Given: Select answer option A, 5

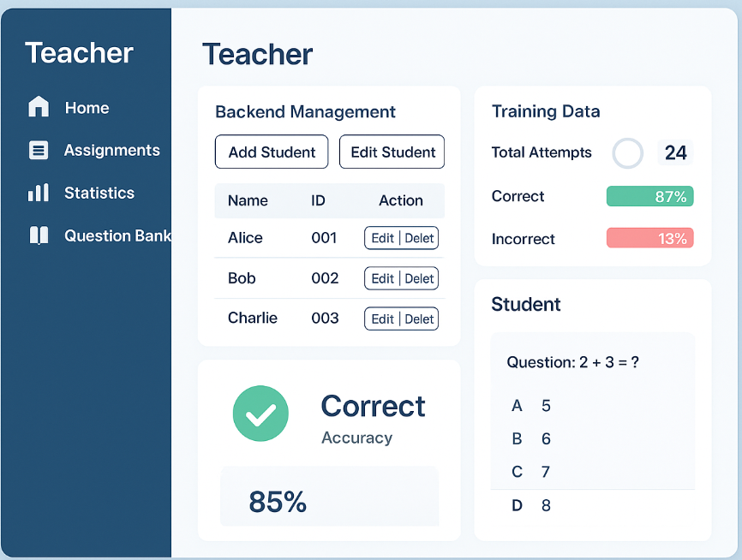Looking at the screenshot, I should (531, 406).
